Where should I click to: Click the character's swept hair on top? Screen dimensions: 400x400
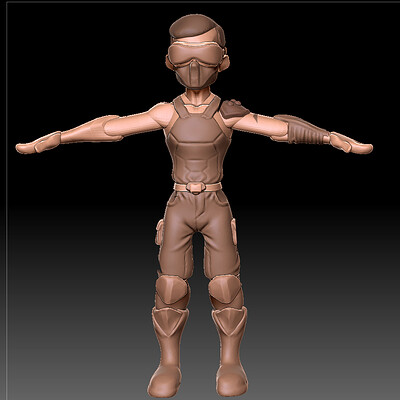[x=197, y=27]
